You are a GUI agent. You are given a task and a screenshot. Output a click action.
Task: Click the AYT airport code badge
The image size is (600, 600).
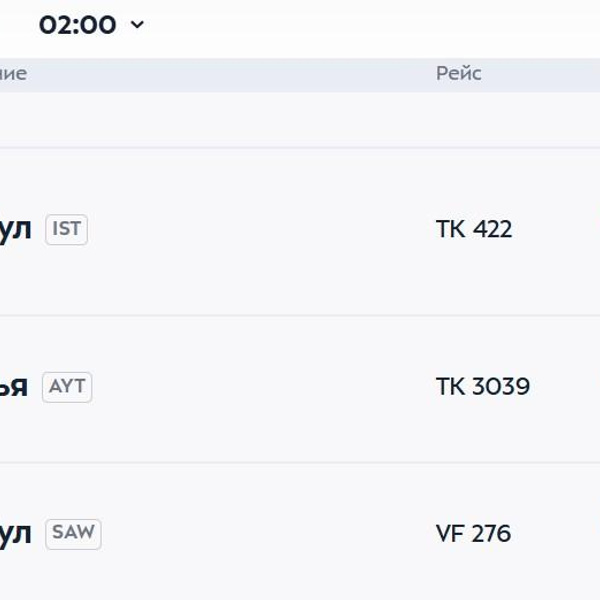click(67, 386)
